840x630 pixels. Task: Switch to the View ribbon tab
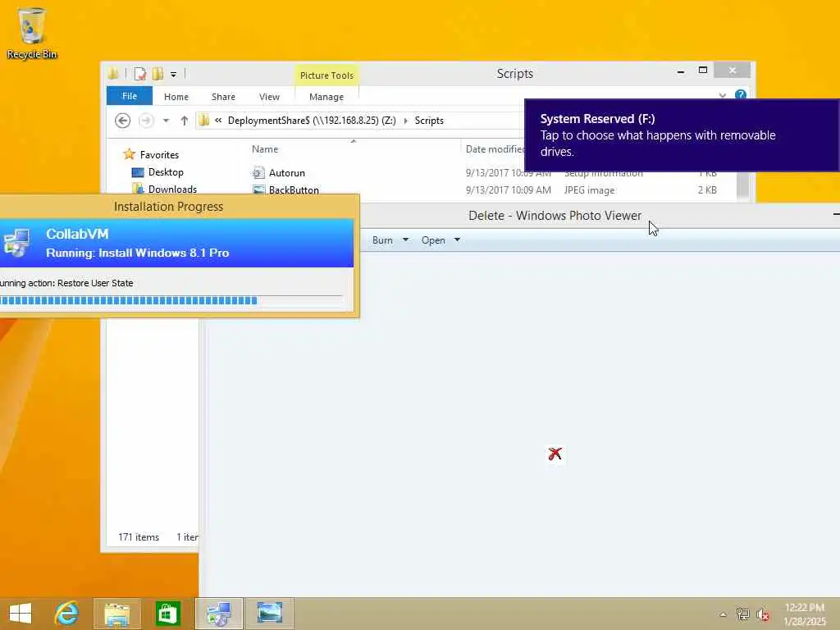(x=269, y=97)
